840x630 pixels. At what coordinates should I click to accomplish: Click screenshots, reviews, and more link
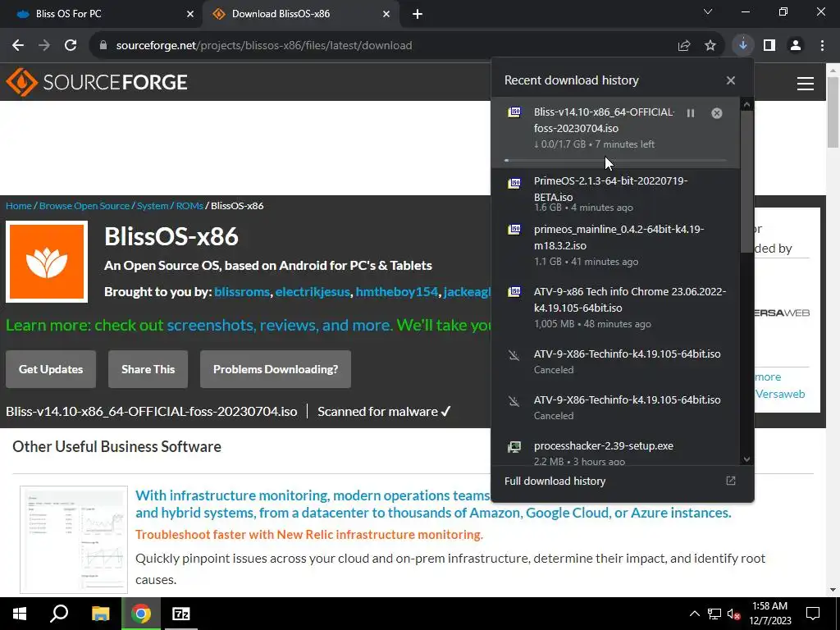[279, 325]
